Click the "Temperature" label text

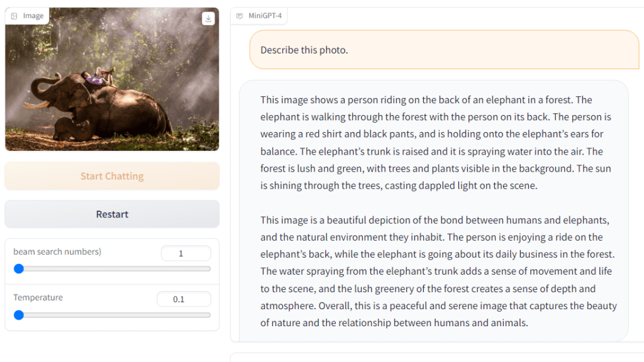coord(38,297)
